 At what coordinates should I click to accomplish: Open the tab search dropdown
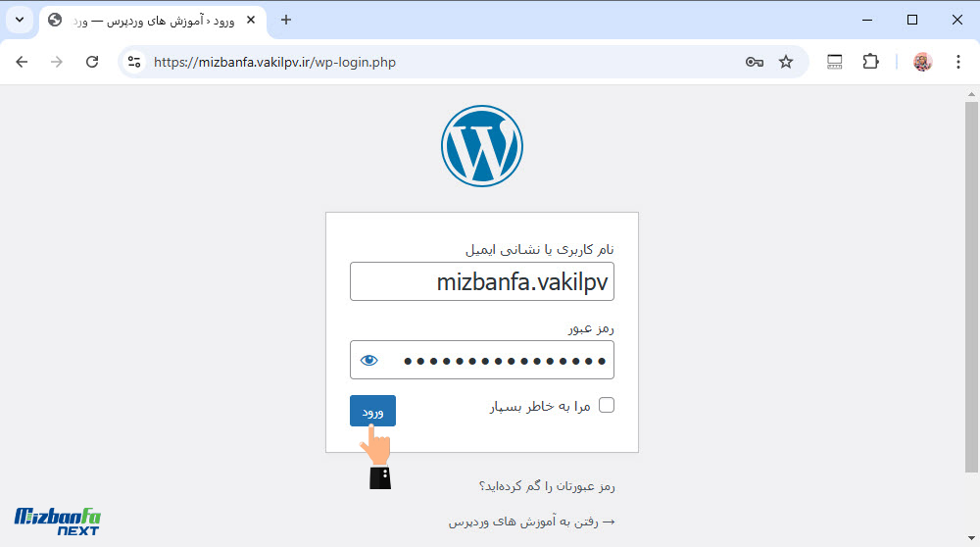(x=20, y=20)
